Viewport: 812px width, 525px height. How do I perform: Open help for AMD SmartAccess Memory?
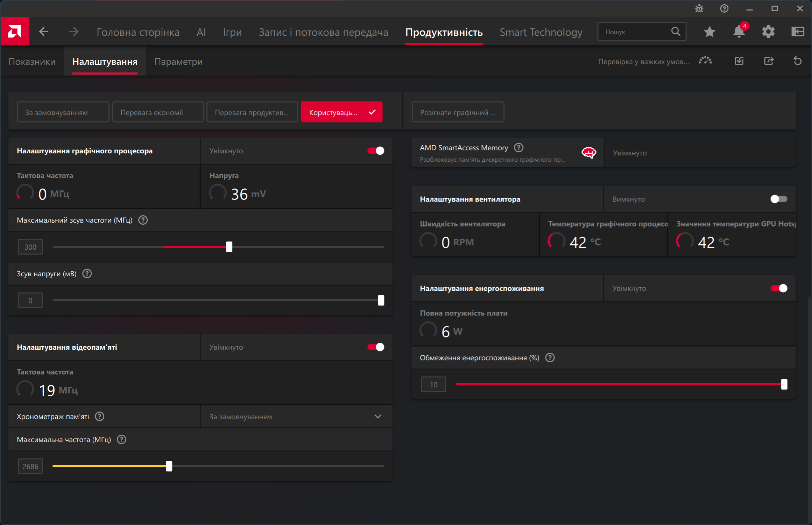click(x=519, y=148)
